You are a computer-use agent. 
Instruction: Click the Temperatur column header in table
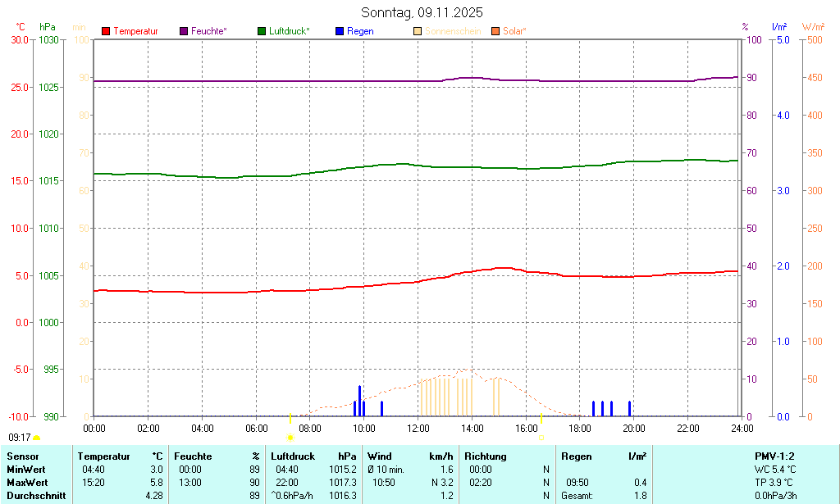104,456
